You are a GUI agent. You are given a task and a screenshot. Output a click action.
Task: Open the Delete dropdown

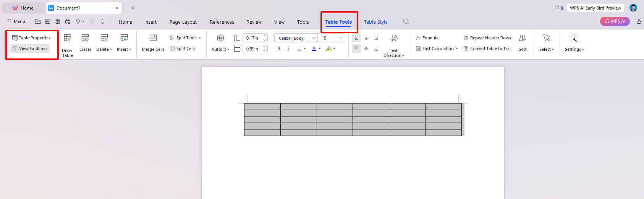[x=104, y=43]
